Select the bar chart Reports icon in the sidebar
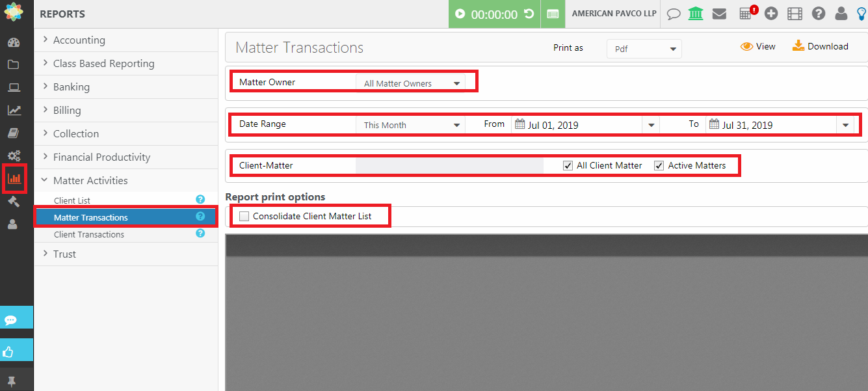Screen dimensions: 868x391 coord(14,179)
